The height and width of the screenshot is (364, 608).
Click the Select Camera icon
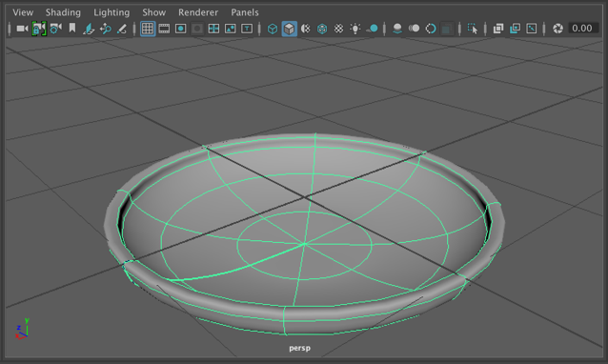pos(22,29)
